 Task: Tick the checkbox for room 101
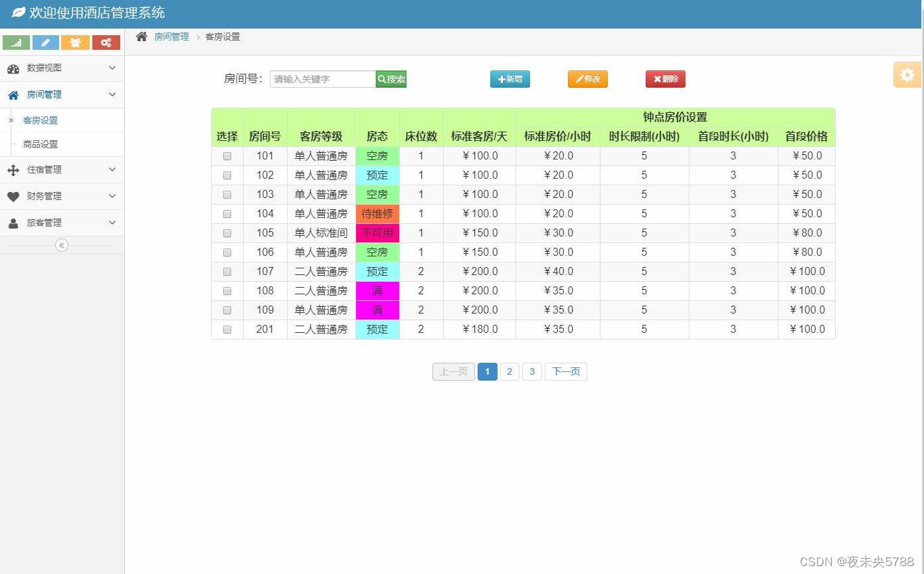point(227,156)
